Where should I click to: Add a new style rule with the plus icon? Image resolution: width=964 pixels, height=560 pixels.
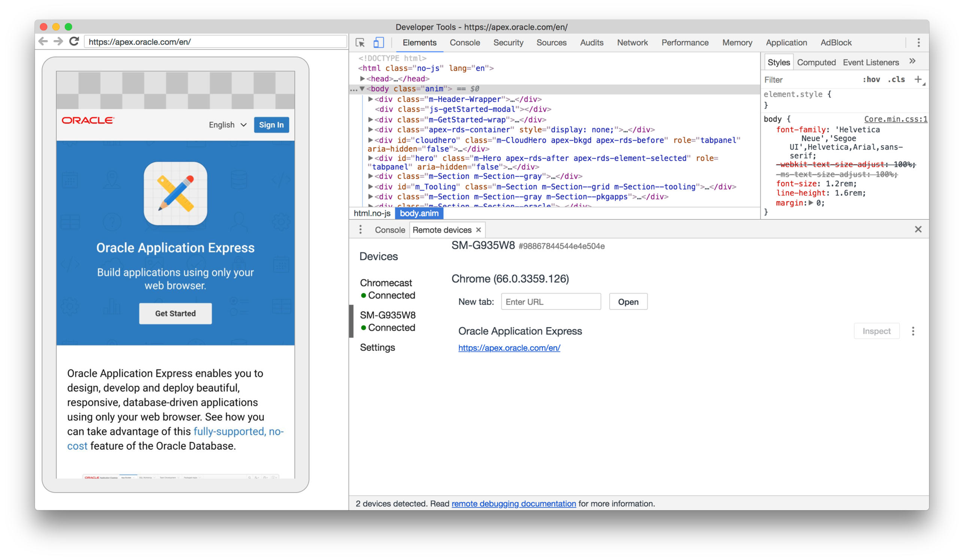[x=918, y=79]
